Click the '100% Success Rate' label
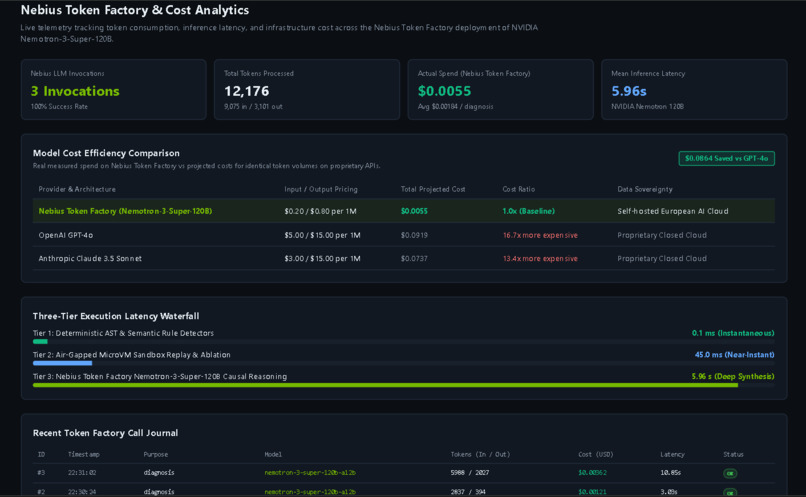 pyautogui.click(x=59, y=106)
